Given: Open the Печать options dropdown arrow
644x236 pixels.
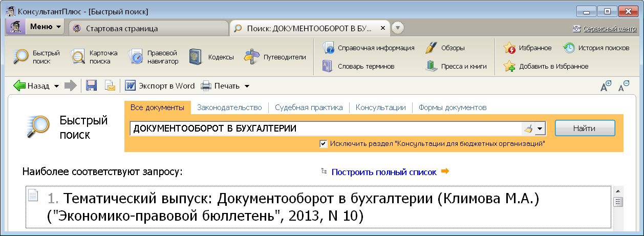Looking at the screenshot, I should 247,87.
